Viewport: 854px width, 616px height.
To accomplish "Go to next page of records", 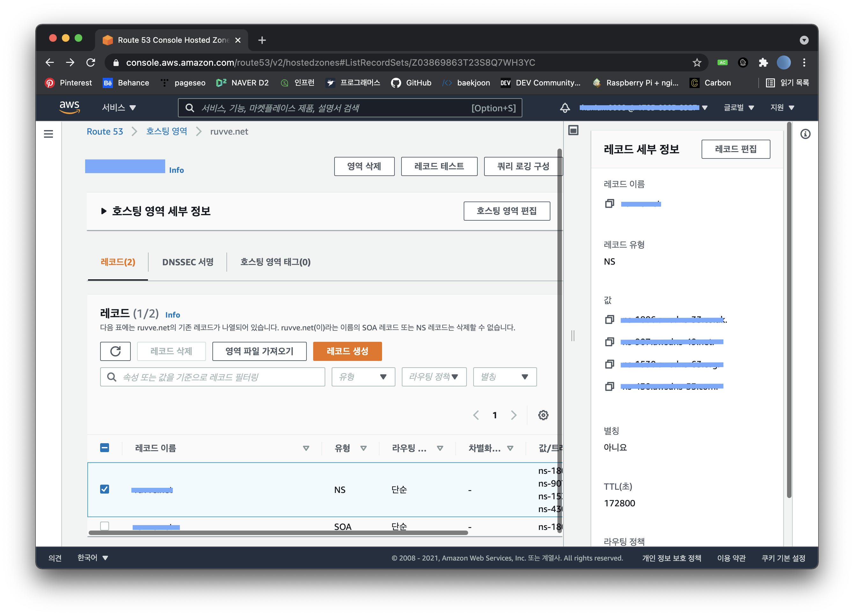I will [x=514, y=415].
